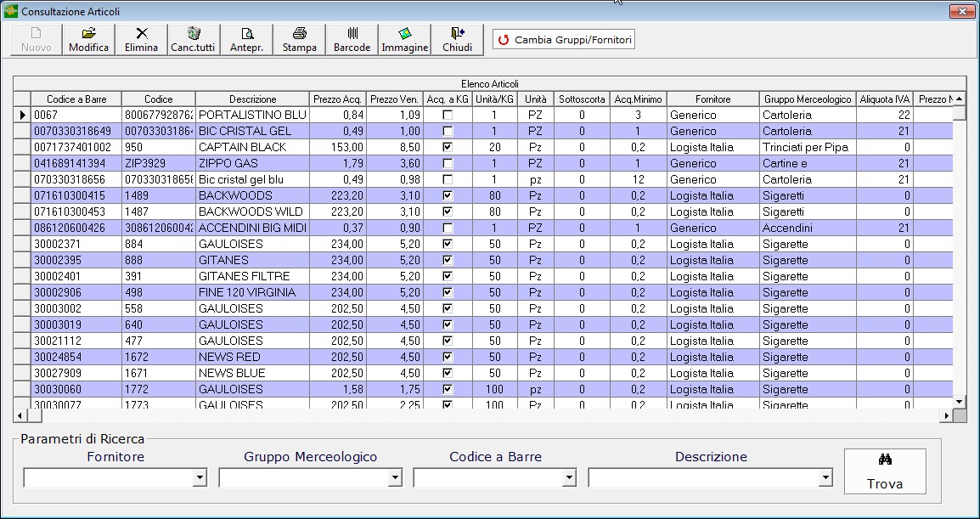The image size is (980, 519).
Task: Open the Descrizione search dropdown
Action: coord(825,478)
